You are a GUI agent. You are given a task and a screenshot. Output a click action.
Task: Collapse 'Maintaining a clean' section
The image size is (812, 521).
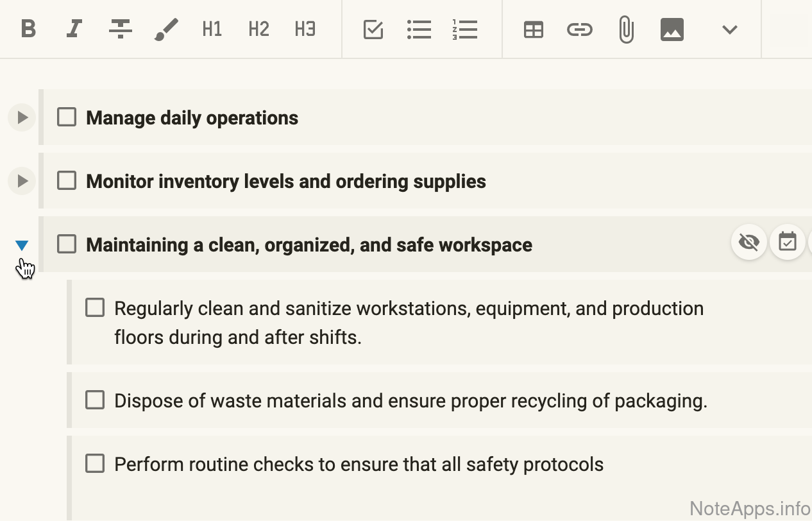tap(22, 245)
